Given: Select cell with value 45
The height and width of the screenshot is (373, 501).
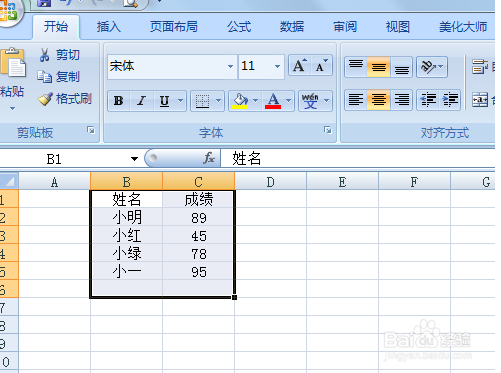Looking at the screenshot, I should click(x=199, y=235).
